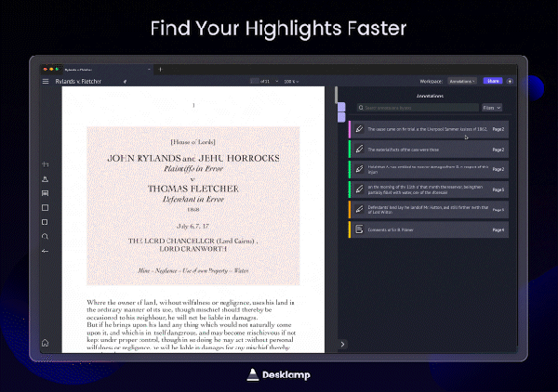This screenshot has height=392, width=558.
Task: Click the circled plus icon next to Share
Action: click(x=510, y=81)
